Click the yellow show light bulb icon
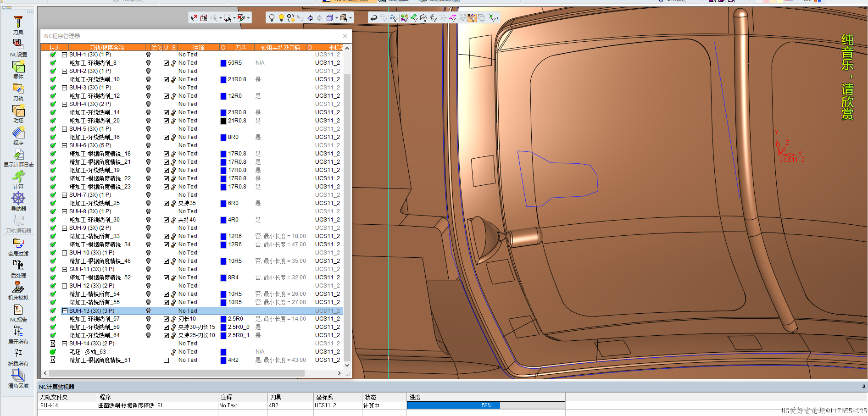The width and height of the screenshot is (868, 416). tap(281, 18)
